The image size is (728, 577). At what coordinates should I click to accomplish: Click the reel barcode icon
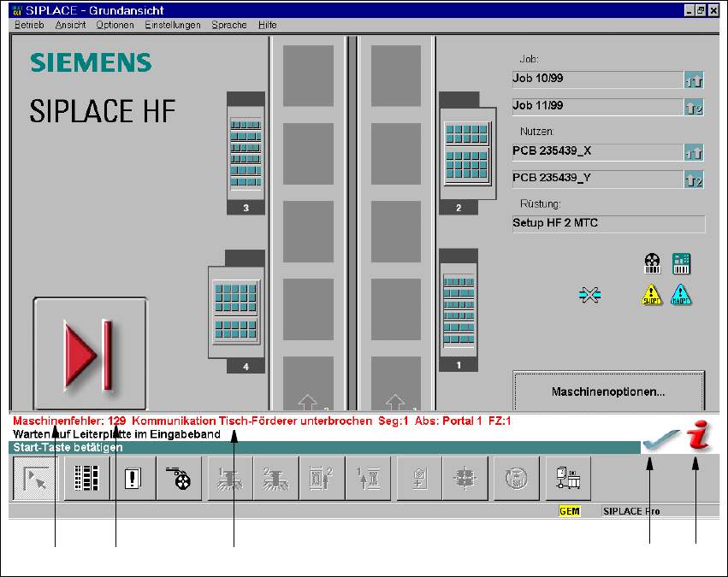coord(653,263)
